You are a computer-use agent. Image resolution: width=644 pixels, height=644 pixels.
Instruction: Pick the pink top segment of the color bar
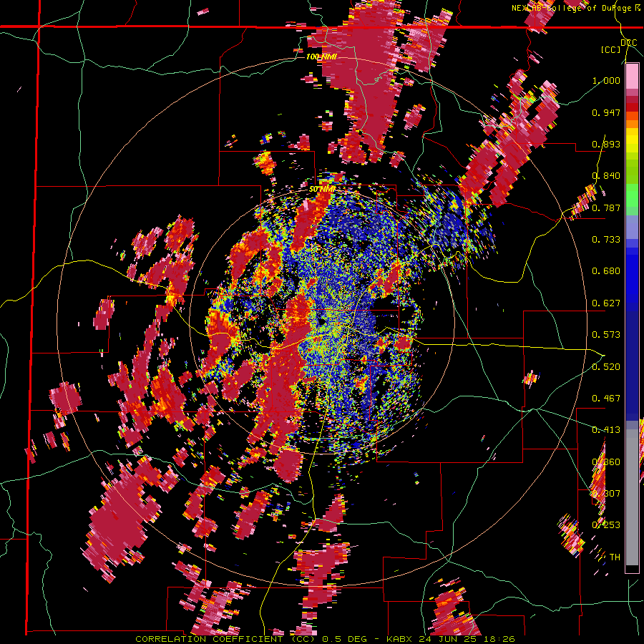pyautogui.click(x=632, y=76)
